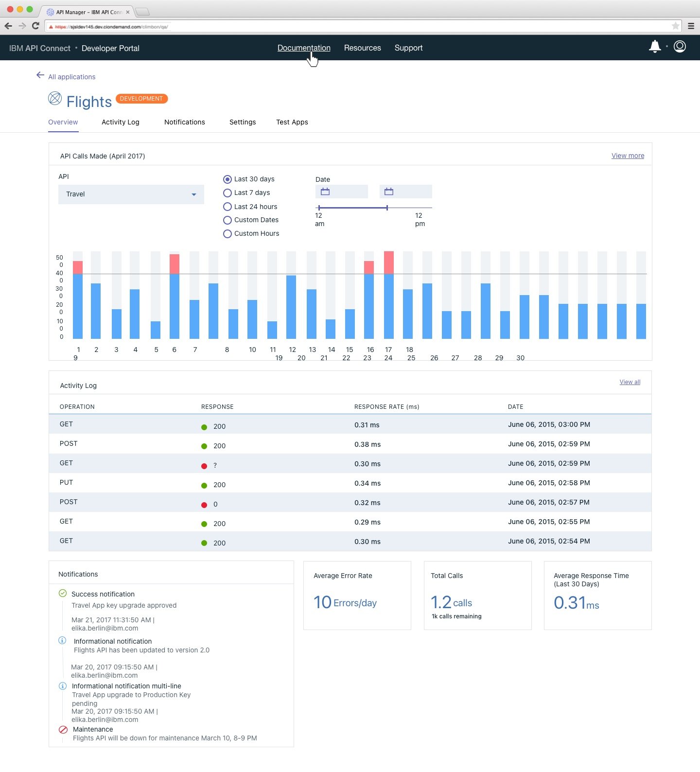Screen dimensions: 700x772
Task: Open the Travel API dropdown
Action: click(x=131, y=194)
